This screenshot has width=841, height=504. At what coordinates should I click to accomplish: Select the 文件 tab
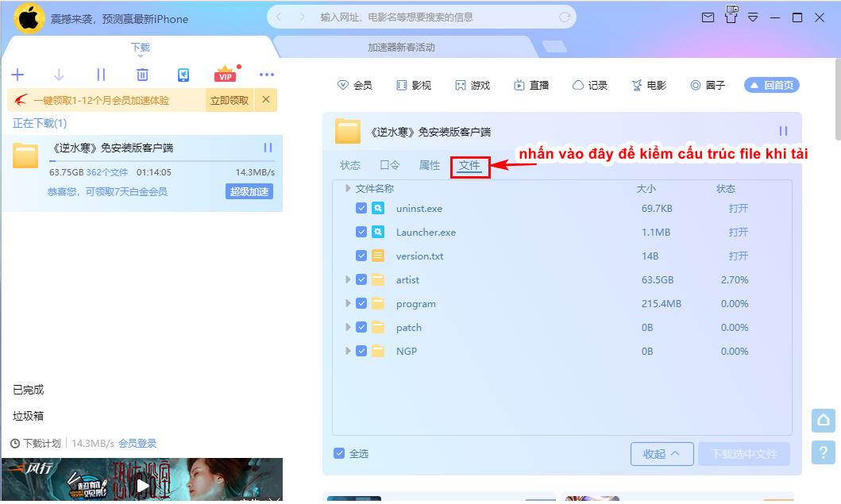tap(469, 166)
